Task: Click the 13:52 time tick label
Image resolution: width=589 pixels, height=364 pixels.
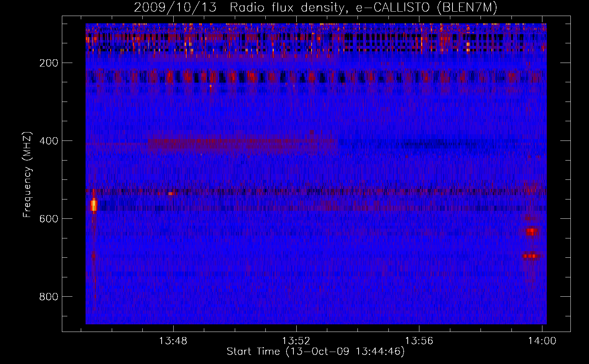Action: (x=296, y=341)
